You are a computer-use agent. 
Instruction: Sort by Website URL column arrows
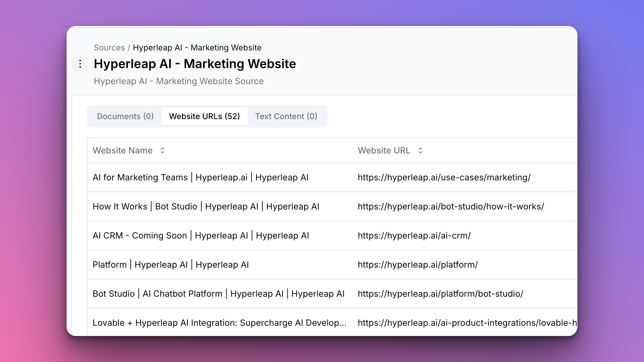(420, 150)
